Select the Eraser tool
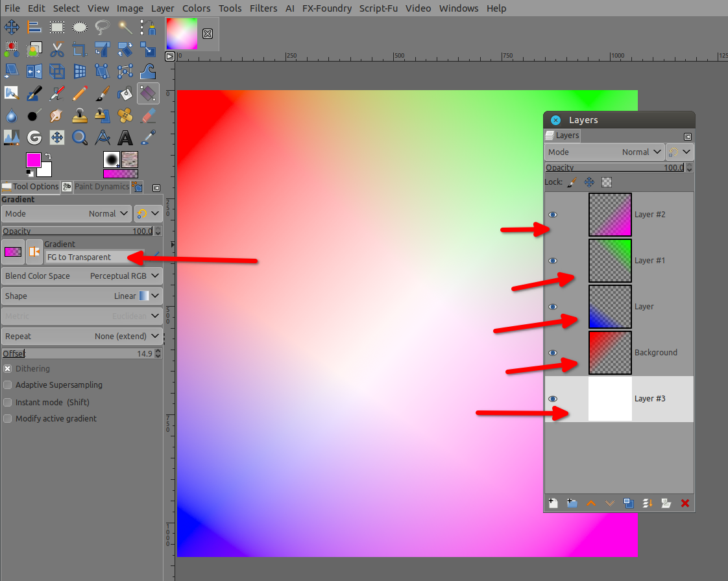 [x=149, y=116]
